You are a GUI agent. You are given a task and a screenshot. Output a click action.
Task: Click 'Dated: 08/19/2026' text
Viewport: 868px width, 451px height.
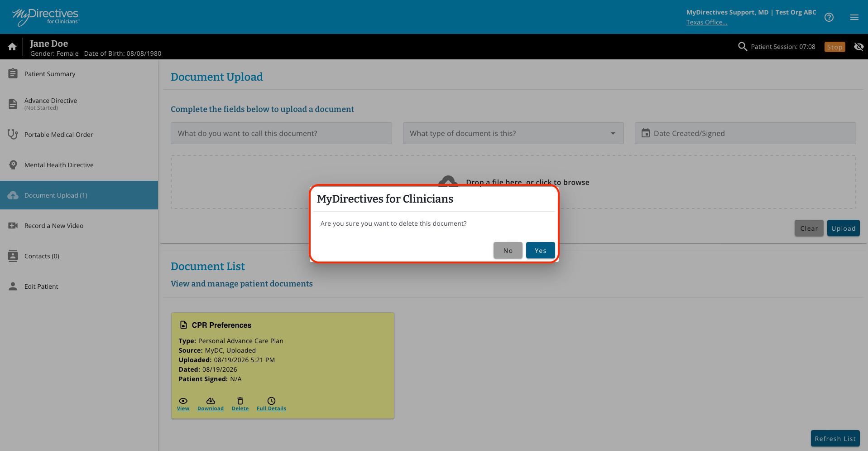click(x=208, y=369)
